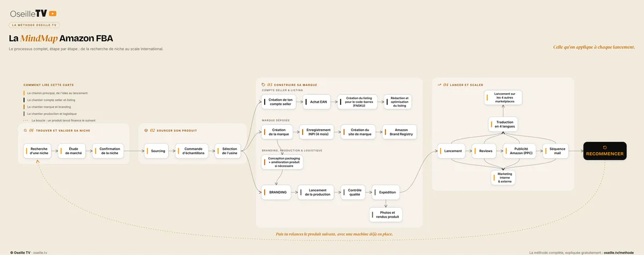Select the 'Confirmation de la niche' node

(x=108, y=151)
